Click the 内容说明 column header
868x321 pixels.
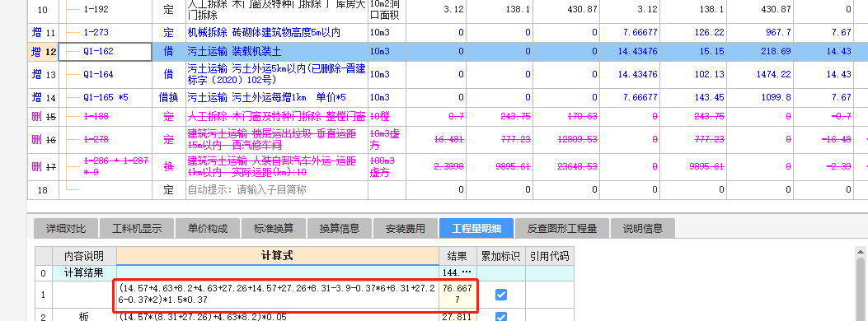click(84, 256)
